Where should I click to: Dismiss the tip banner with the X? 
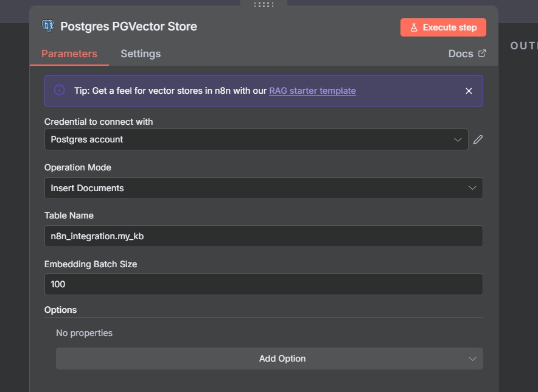click(469, 91)
